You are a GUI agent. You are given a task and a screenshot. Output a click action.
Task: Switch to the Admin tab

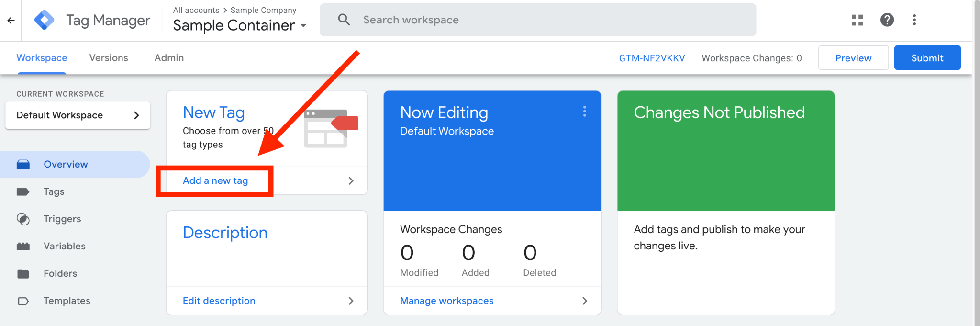coord(169,58)
